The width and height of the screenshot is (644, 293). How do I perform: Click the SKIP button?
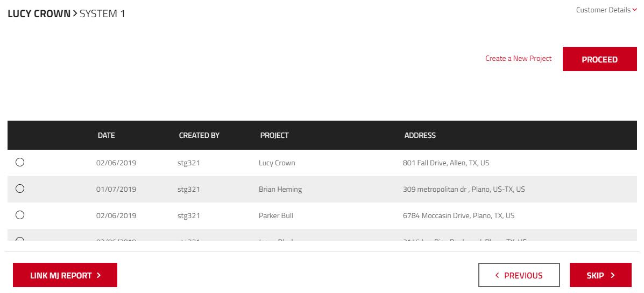pos(600,275)
